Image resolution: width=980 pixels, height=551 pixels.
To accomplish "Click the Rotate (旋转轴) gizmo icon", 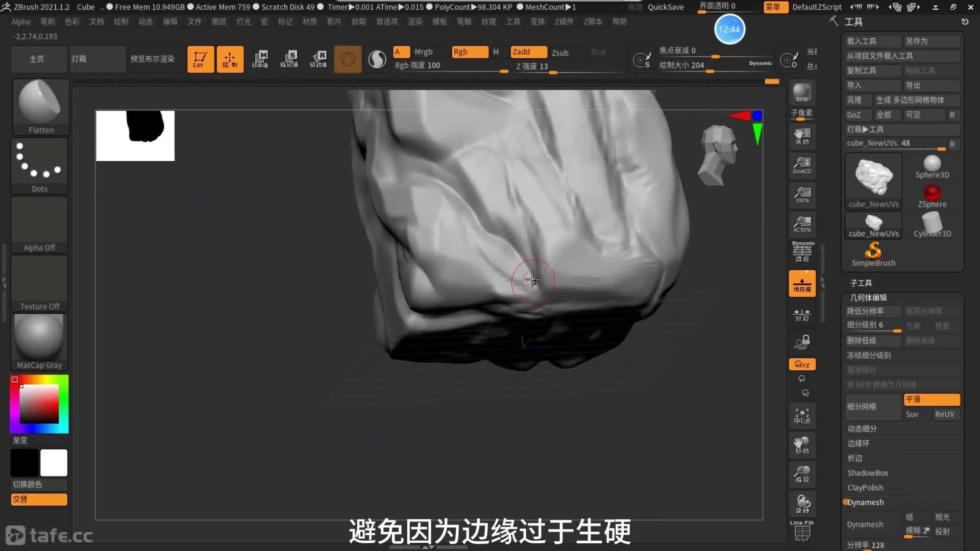I will [x=318, y=59].
